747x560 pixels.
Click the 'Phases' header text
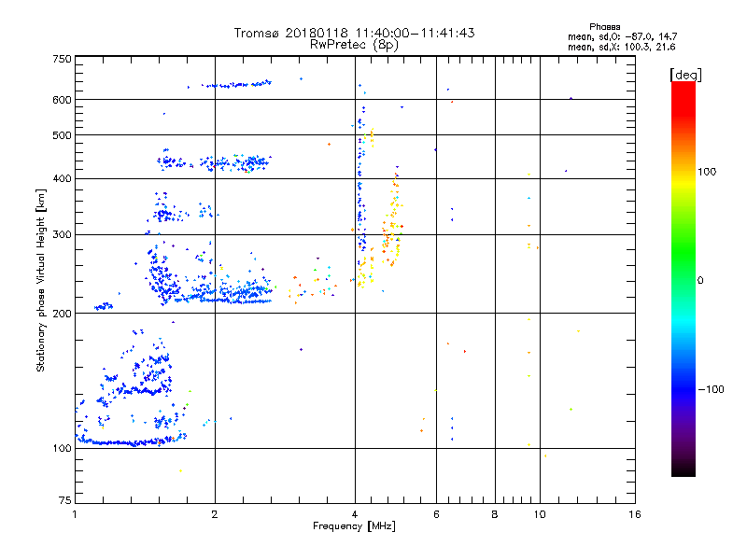pyautogui.click(x=604, y=27)
